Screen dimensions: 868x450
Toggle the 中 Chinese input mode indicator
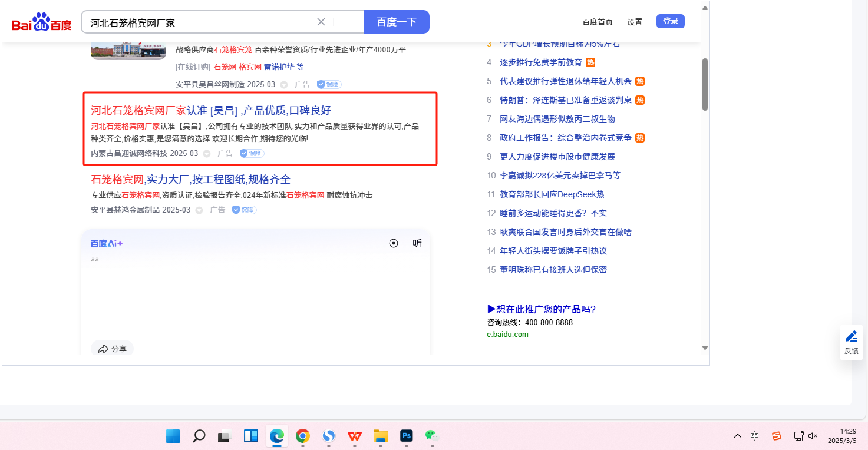(x=755, y=436)
